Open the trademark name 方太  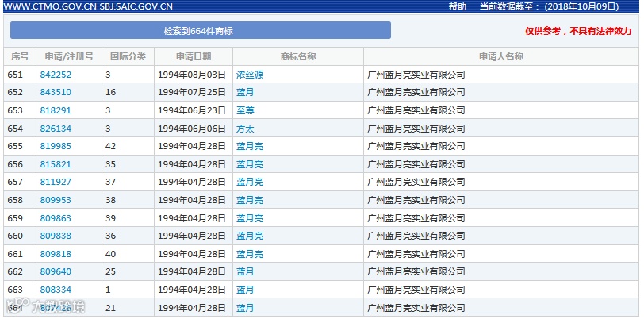[x=245, y=129]
